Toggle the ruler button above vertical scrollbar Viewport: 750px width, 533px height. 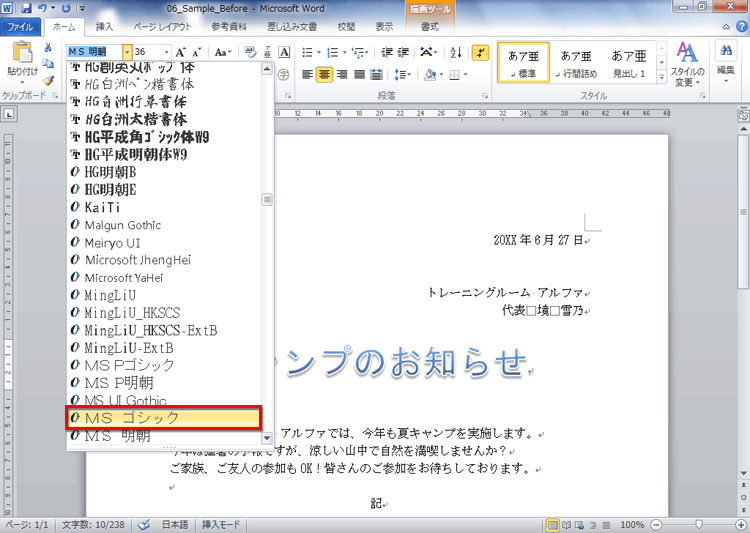[x=743, y=115]
